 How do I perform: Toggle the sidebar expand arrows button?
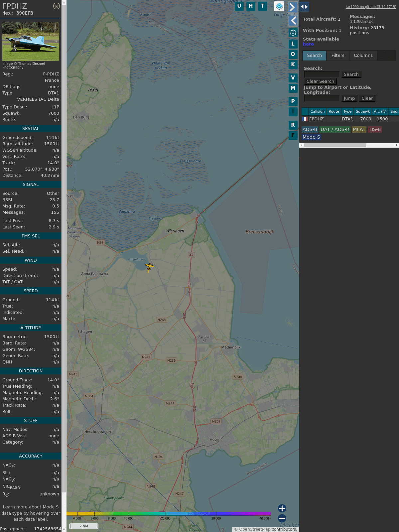tap(304, 7)
